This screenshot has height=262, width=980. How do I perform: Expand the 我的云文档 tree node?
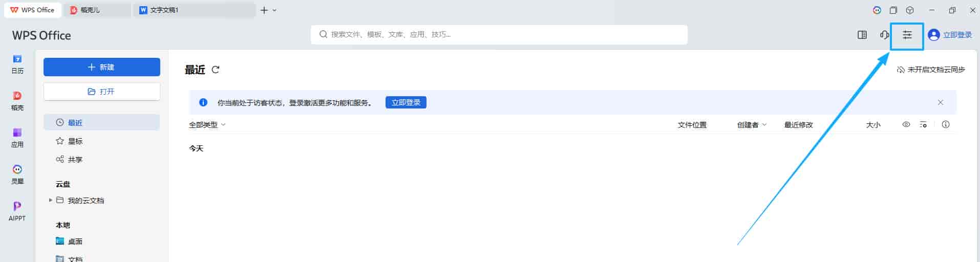(x=51, y=200)
